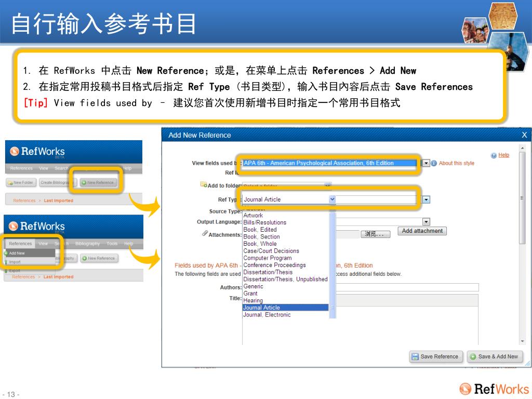532x399 pixels.
Task: Click New Reference beside Create Bibliography
Action: click(x=98, y=182)
